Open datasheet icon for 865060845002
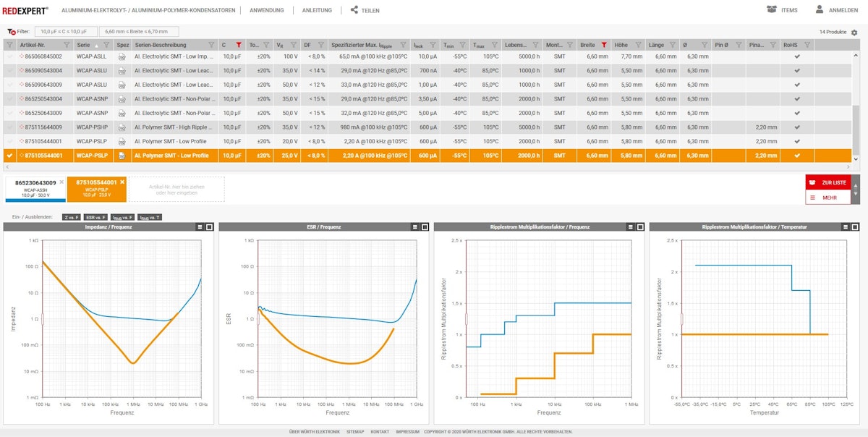 tap(122, 56)
